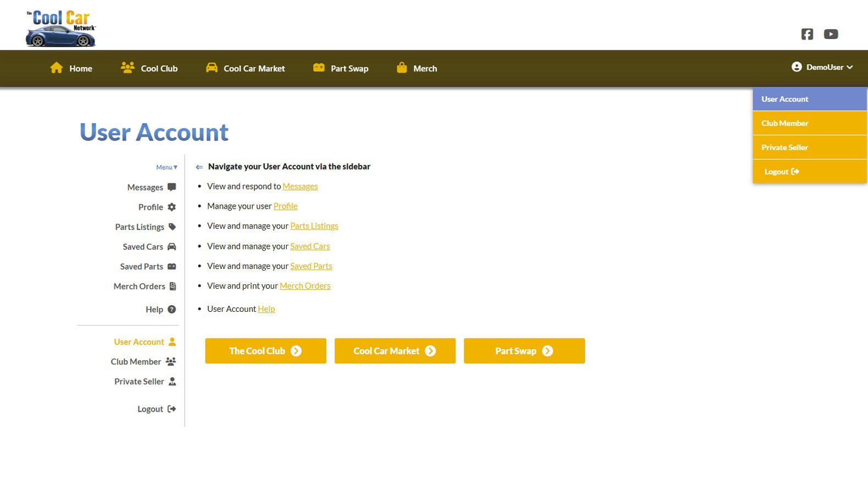Viewport: 868px width, 482px height.
Task: Select Club Member in the dropdown menu
Action: [x=810, y=123]
